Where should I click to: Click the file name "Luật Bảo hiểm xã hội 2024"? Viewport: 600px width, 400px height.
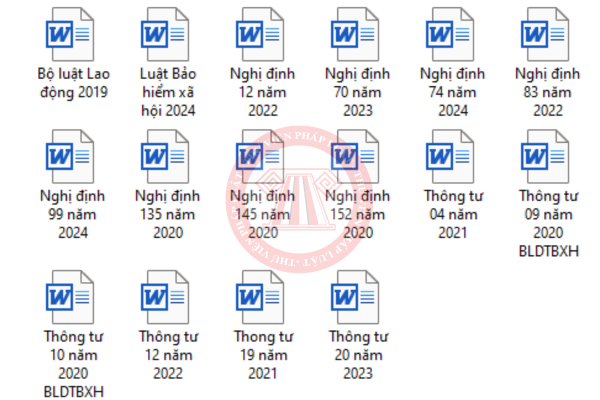click(168, 92)
